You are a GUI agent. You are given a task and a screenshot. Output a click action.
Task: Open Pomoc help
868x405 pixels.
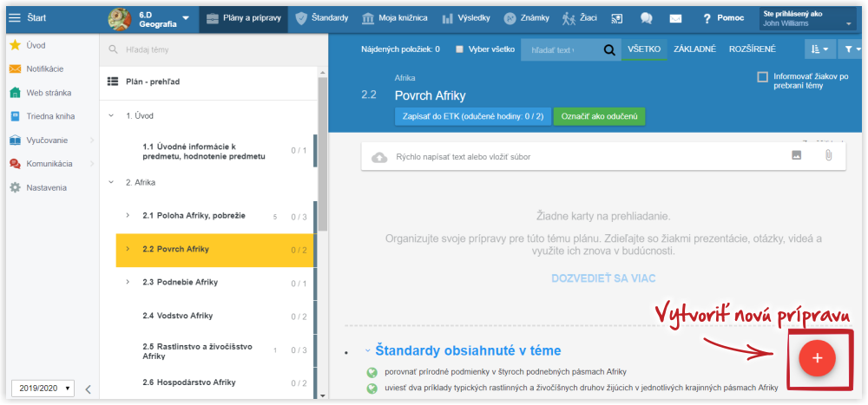click(x=723, y=18)
